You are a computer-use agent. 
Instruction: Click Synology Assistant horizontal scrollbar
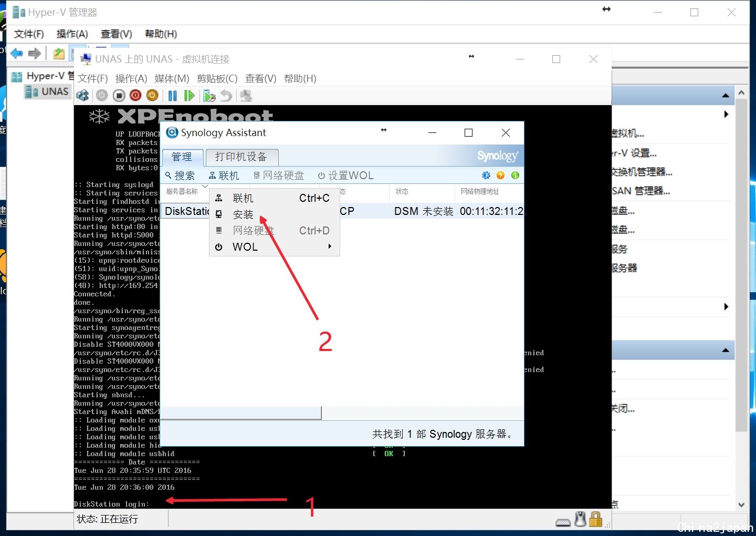pos(241,413)
